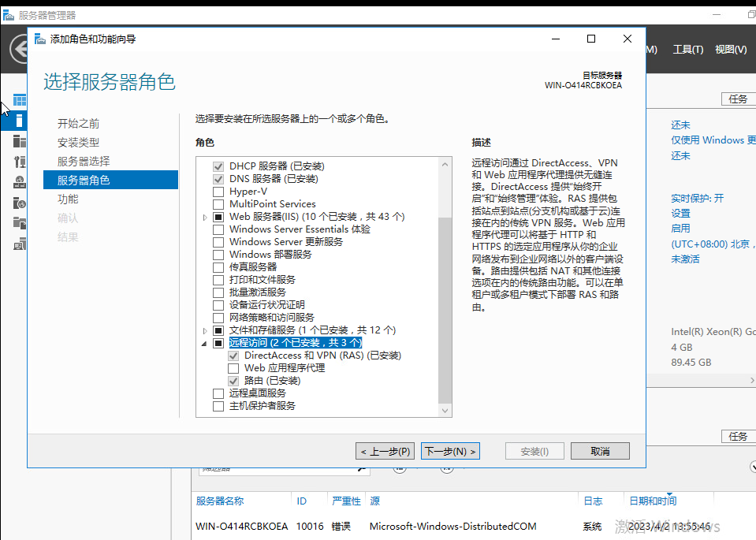756x540 pixels.
Task: Tick the 远程桌面服务 checkbox
Action: pyautogui.click(x=218, y=393)
